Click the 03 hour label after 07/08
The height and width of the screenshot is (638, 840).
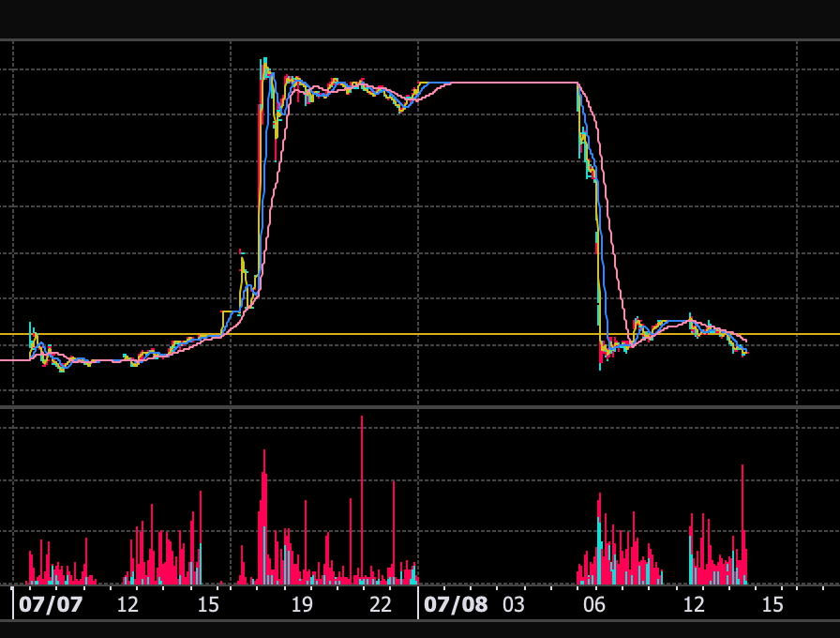coord(514,605)
